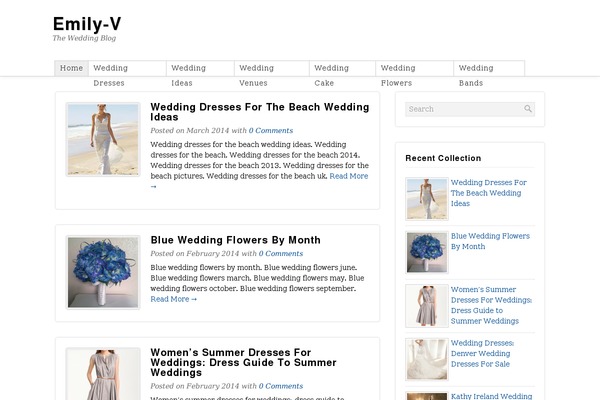Image resolution: width=600 pixels, height=400 pixels.
Task: Click sidebar blue bouquet thumbnail
Action: (x=427, y=253)
